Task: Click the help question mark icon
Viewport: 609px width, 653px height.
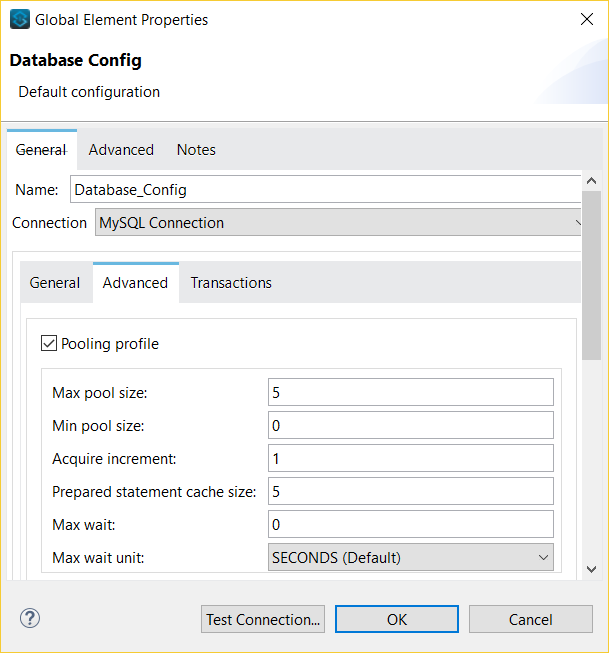Action: point(30,618)
